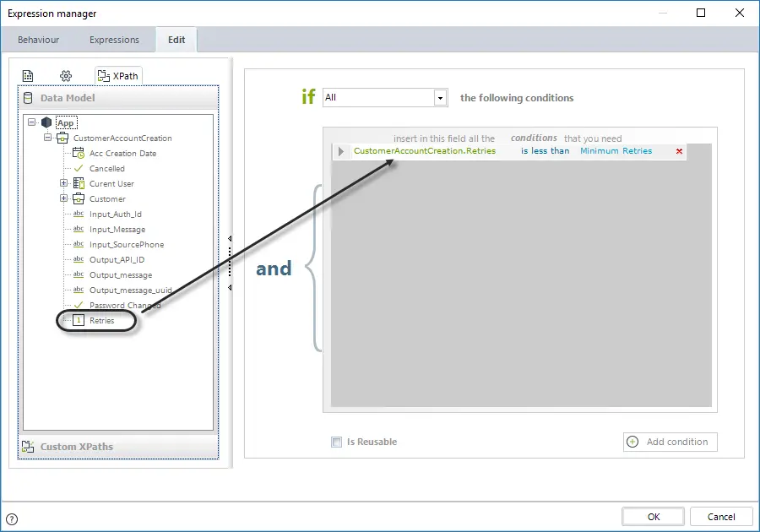Select Input_SourcePhone in the tree
760x532 pixels.
pyautogui.click(x=127, y=245)
